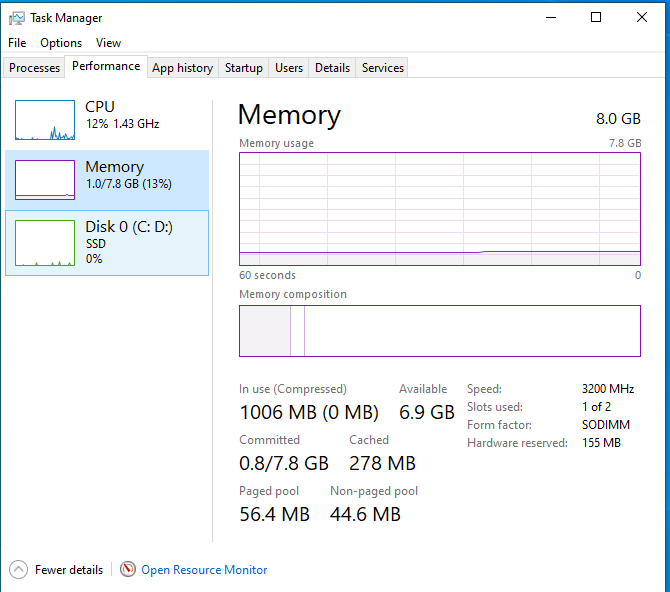Switch to the Services tab
The height and width of the screenshot is (592, 670).
tap(382, 68)
